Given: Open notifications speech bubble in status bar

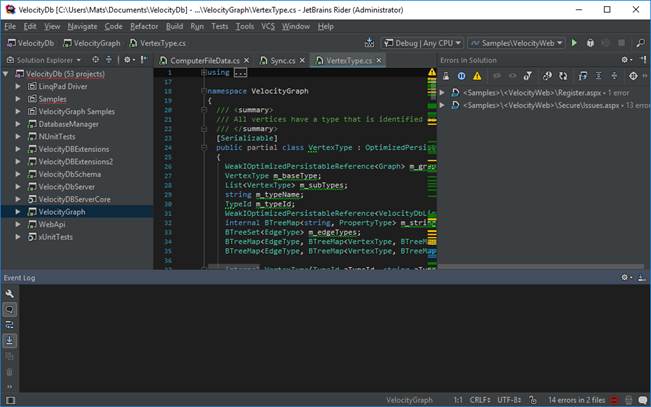Looking at the screenshot, I should tap(643, 400).
